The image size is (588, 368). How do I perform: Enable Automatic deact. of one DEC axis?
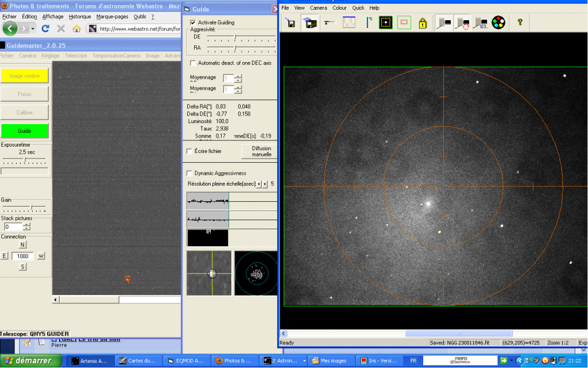[193, 63]
